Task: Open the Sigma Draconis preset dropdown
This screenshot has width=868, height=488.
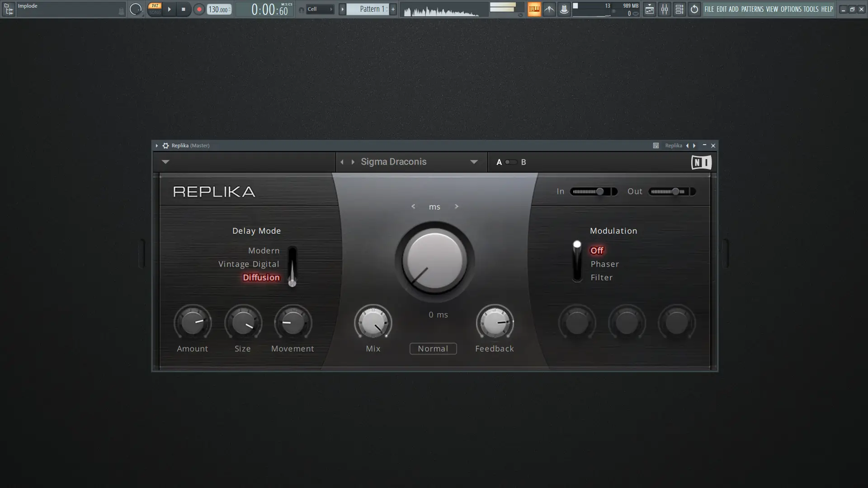Action: coord(474,162)
